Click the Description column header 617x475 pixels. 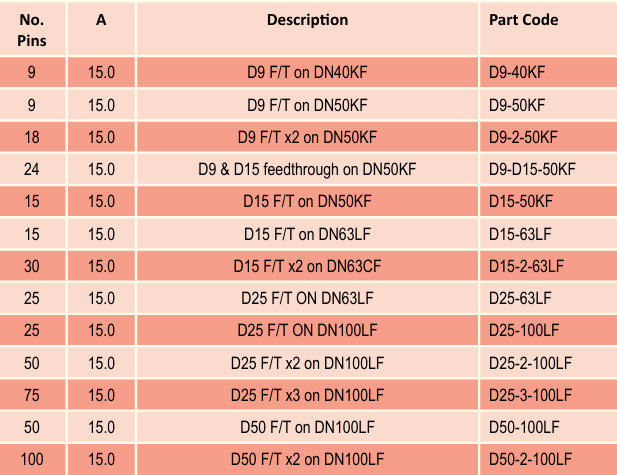pyautogui.click(x=307, y=20)
